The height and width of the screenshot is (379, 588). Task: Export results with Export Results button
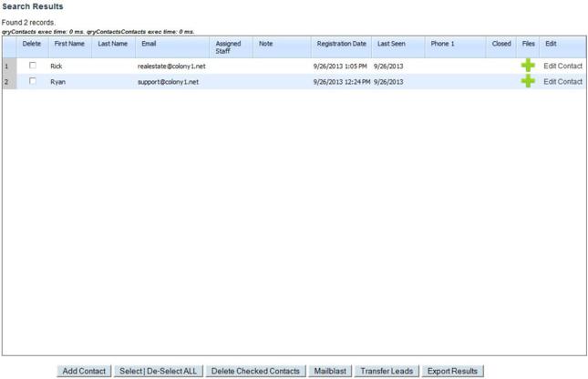pyautogui.click(x=452, y=371)
